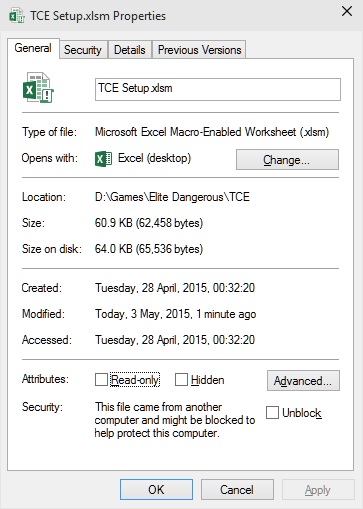Click the Apply button
Viewport: 363px width, 509px height.
coord(318,490)
